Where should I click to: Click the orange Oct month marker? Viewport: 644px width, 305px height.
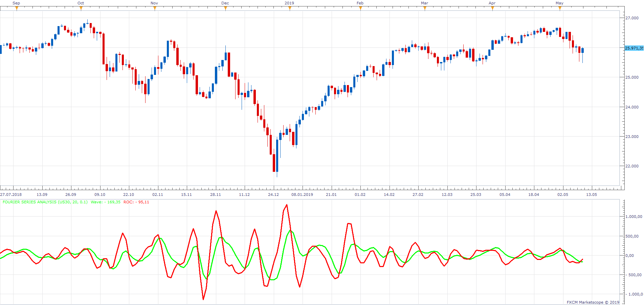tap(81, 8)
